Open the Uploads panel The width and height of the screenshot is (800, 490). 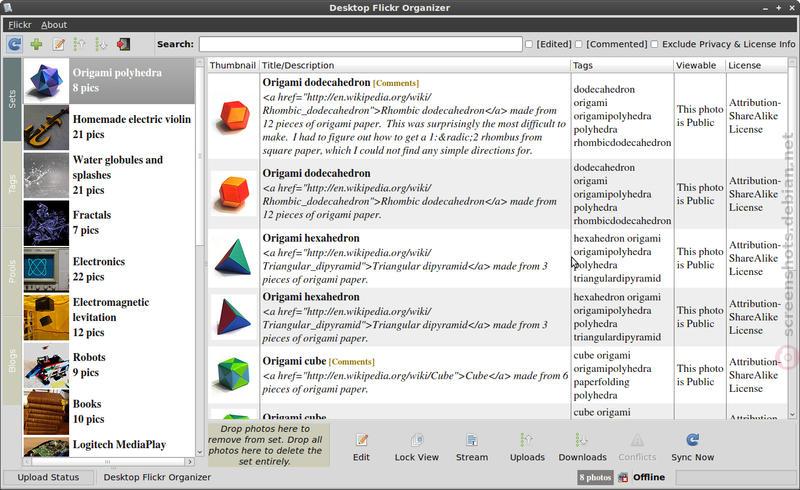[x=527, y=447]
